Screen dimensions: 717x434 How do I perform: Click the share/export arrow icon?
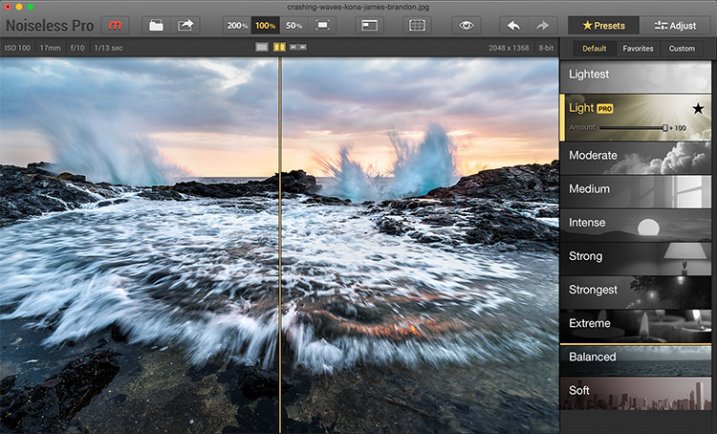(187, 25)
